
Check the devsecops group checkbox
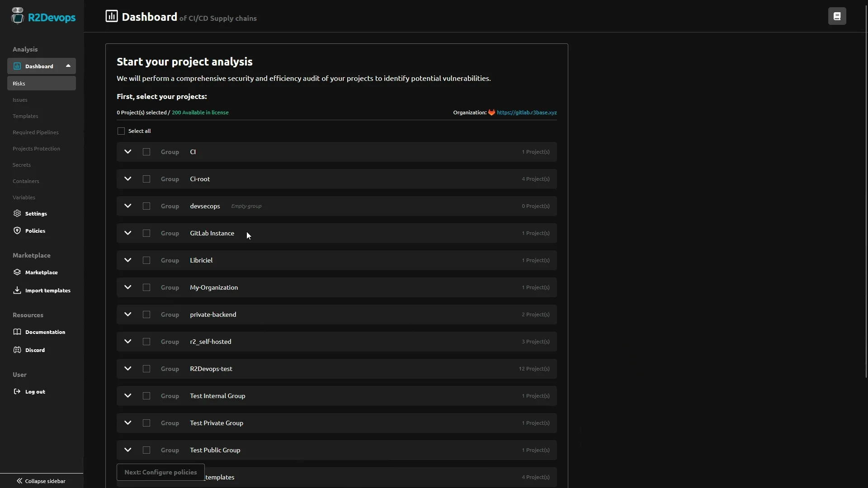[146, 206]
